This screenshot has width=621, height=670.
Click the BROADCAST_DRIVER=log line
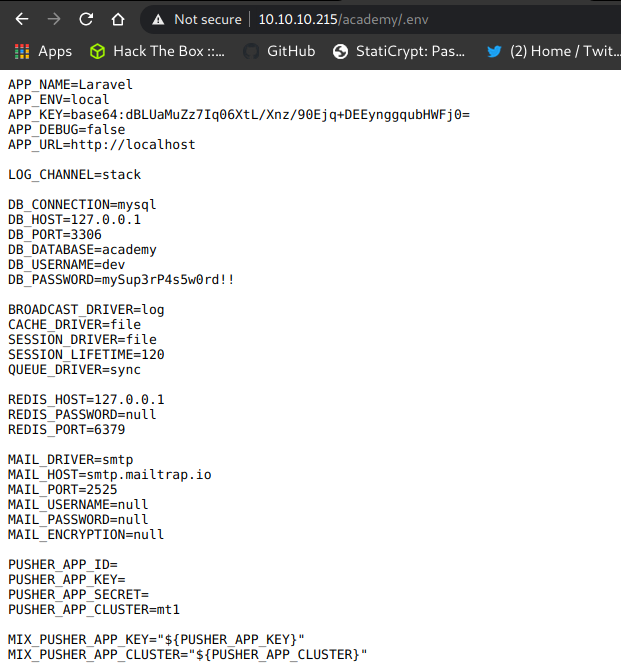pyautogui.click(x=86, y=309)
